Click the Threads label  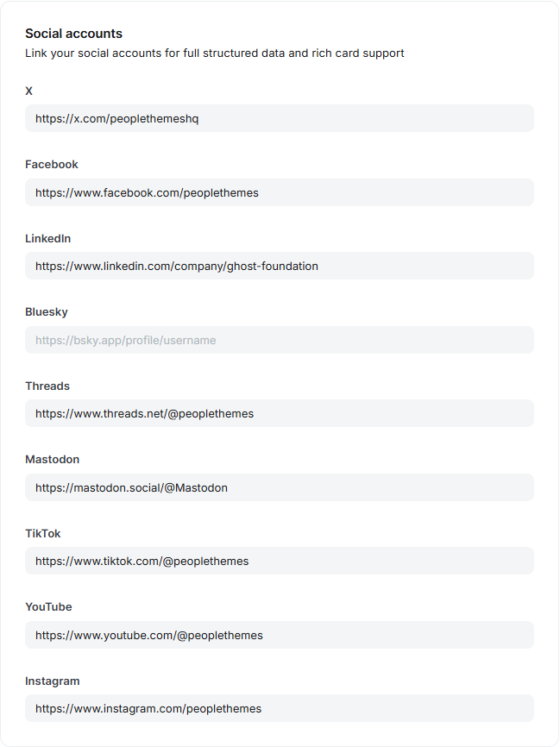point(47,386)
